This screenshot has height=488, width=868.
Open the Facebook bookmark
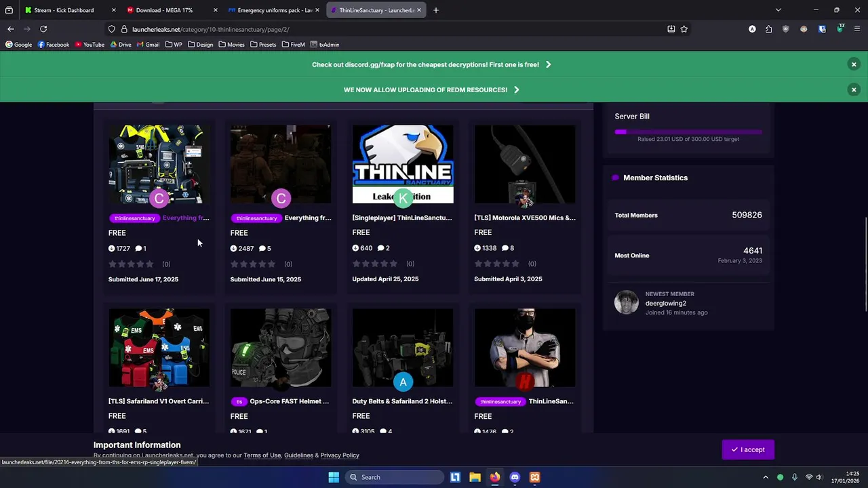pyautogui.click(x=54, y=45)
